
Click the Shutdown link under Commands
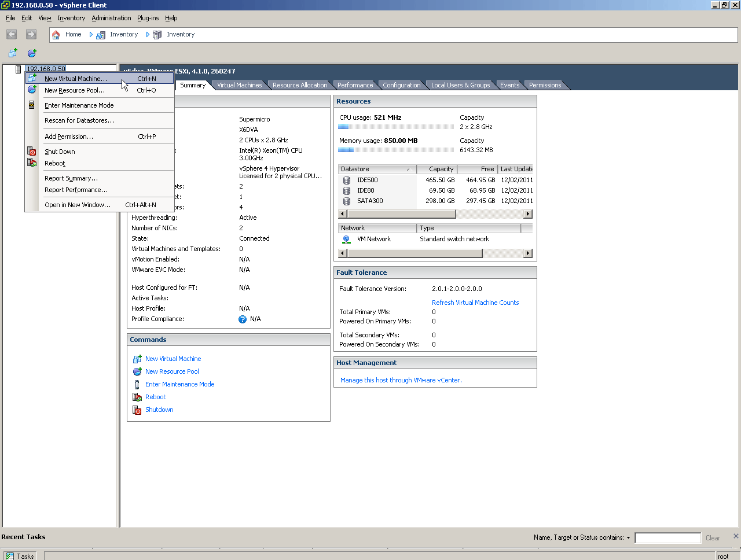159,410
